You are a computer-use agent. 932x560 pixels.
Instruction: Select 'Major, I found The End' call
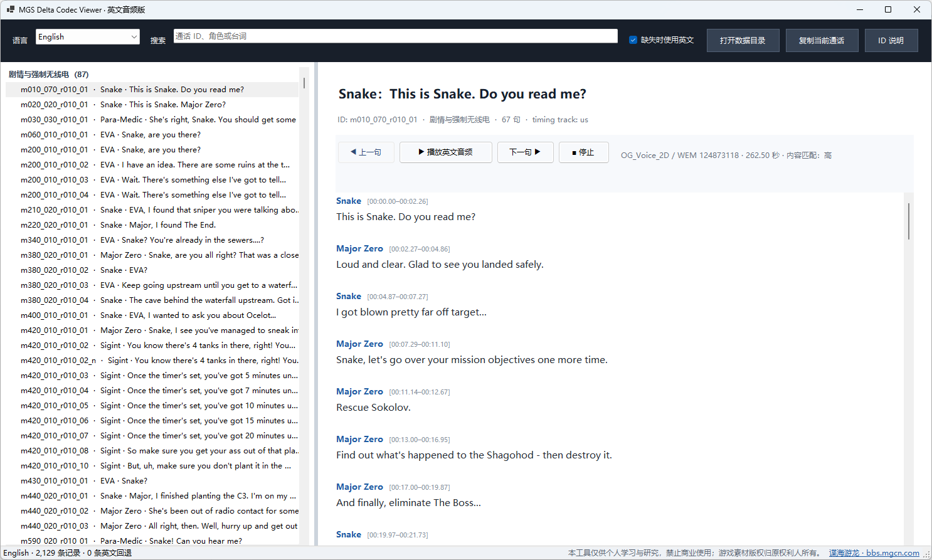[x=152, y=225]
